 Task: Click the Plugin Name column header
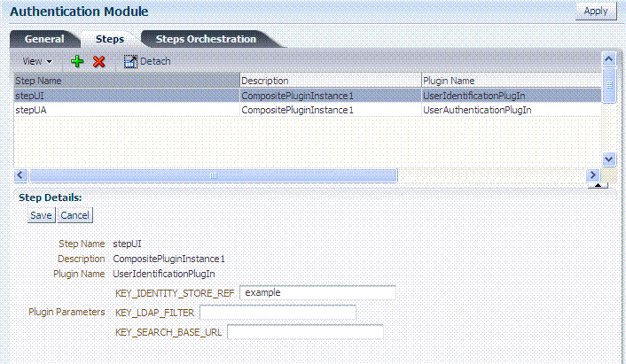click(x=512, y=81)
